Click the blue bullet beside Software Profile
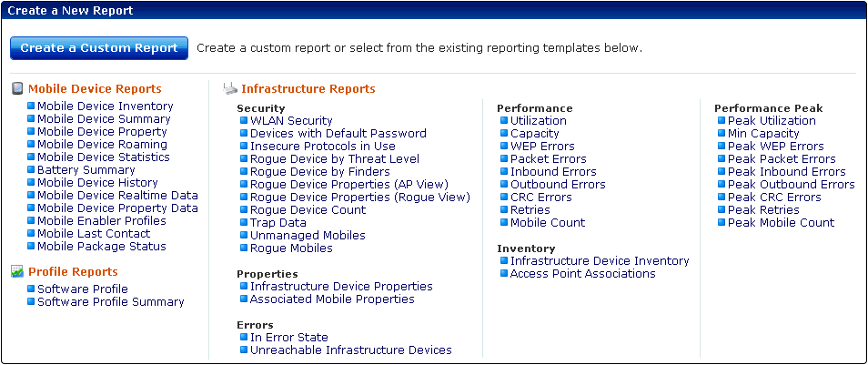Screen dimensions: 868x365 (31, 289)
